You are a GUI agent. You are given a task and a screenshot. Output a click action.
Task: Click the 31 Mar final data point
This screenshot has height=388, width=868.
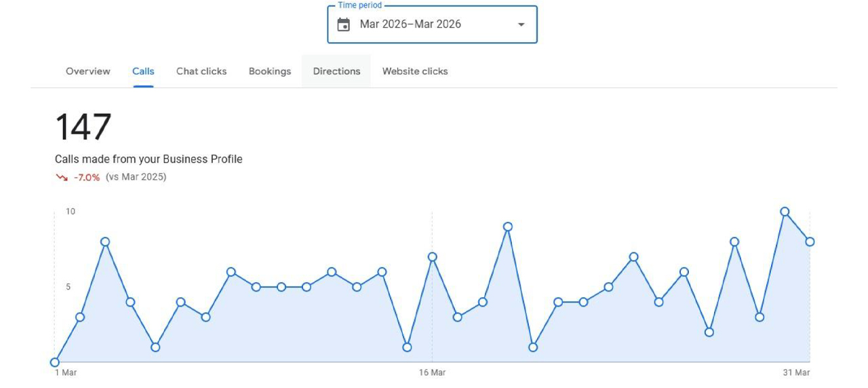[x=810, y=241]
